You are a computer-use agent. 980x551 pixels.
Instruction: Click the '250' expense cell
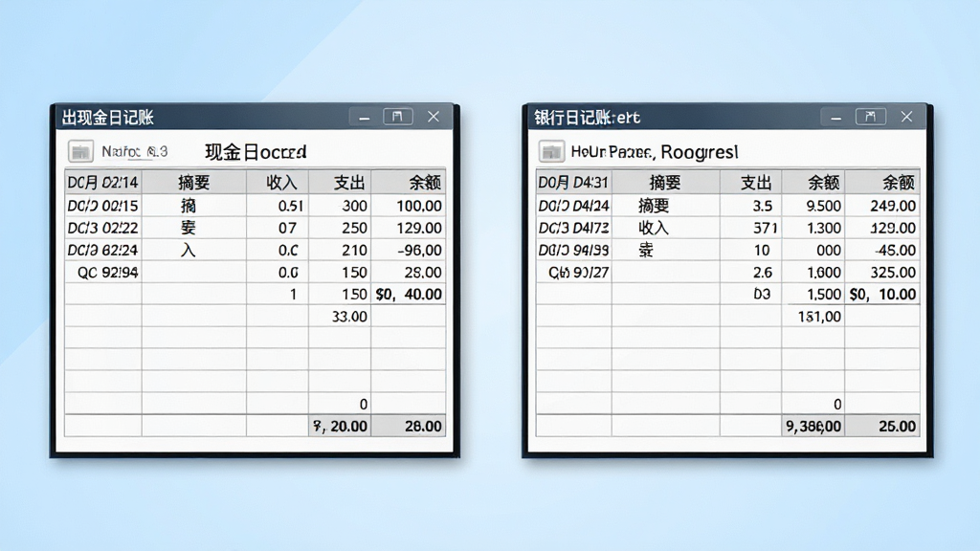click(x=340, y=228)
